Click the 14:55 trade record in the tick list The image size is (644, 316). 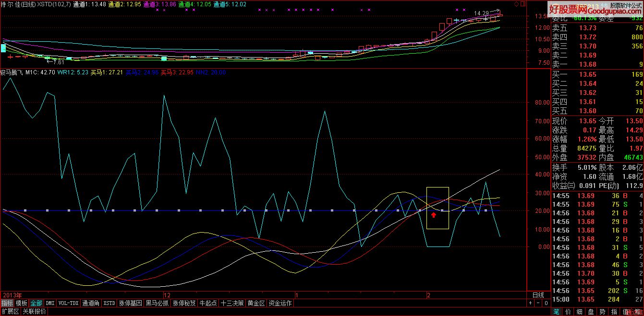coord(576,196)
